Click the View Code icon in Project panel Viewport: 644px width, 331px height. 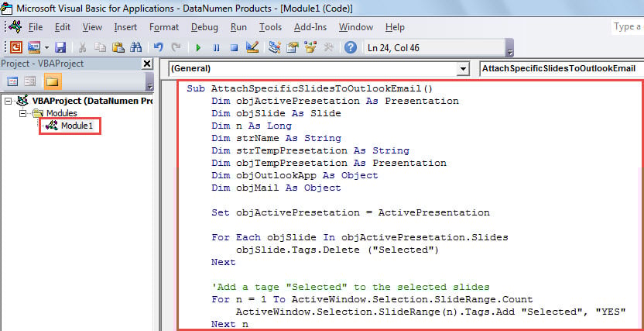(13, 81)
